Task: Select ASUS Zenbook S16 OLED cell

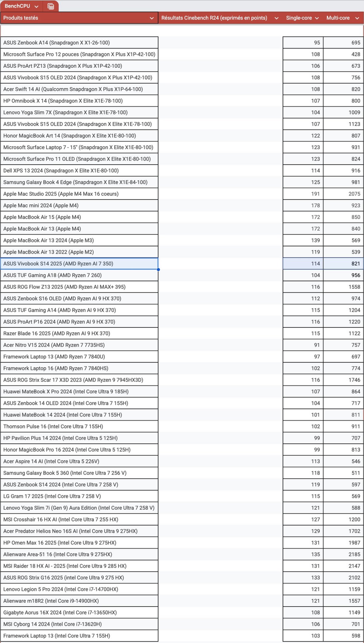Action: point(79,298)
